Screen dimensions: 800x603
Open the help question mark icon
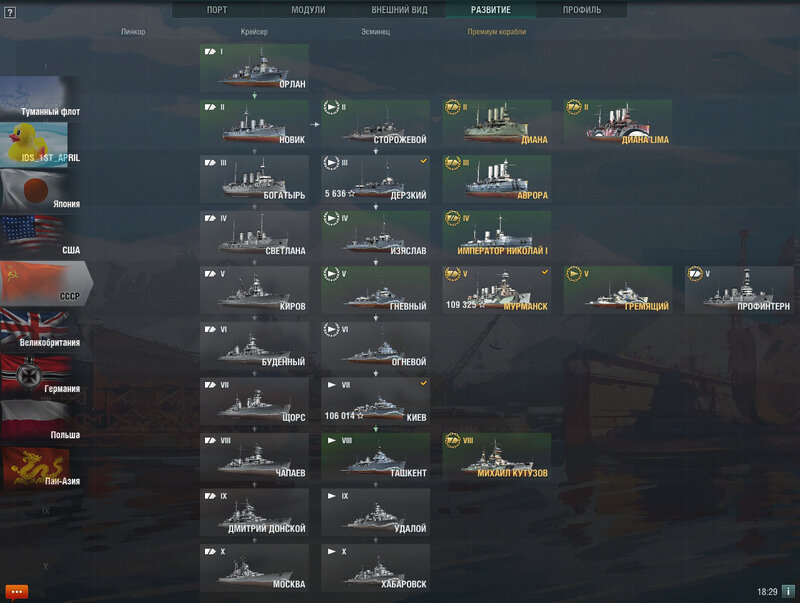[10, 12]
